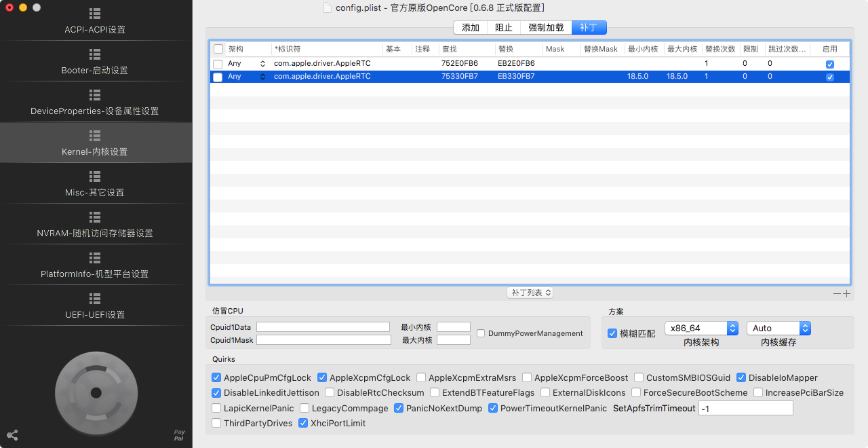Change architecture stepper in the 752E0FB6 row
The image size is (868, 448).
[x=262, y=64]
